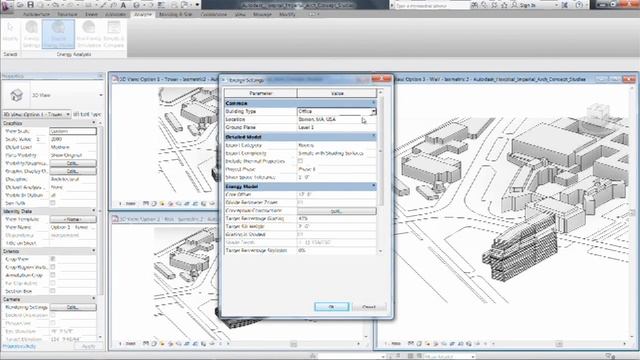This screenshot has height=360, width=640.
Task: Open the Properties help link
Action: (19, 347)
